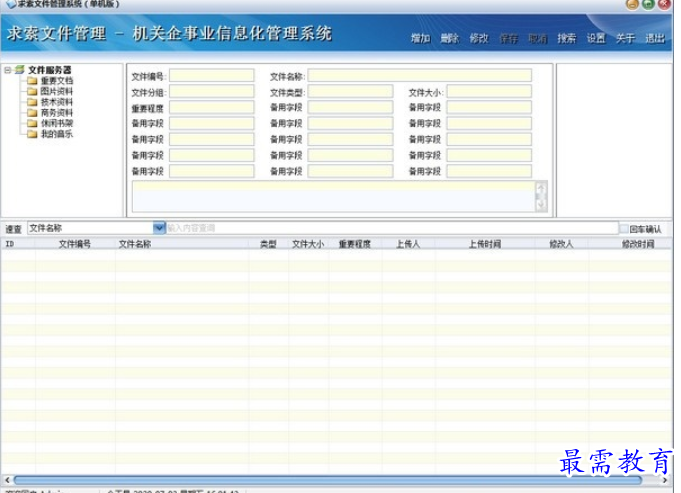This screenshot has height=493, width=681.
Task: Select 休闲书架 in the tree
Action: 57,123
